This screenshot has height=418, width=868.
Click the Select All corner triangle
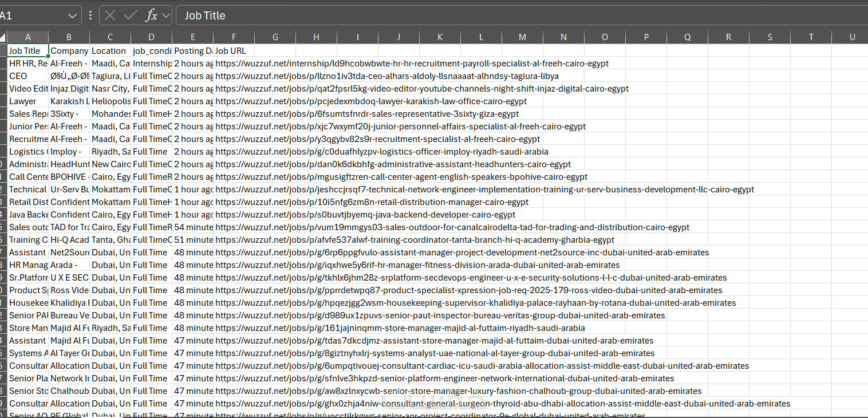click(3, 37)
